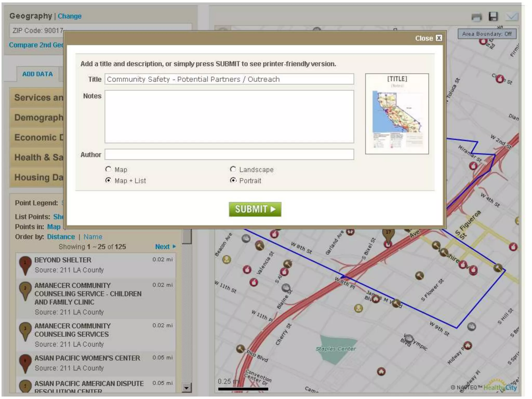Click AMANECER COMMUNITY COUNSELING SERVICES entry
This screenshot has width=532, height=399.
click(x=96, y=335)
